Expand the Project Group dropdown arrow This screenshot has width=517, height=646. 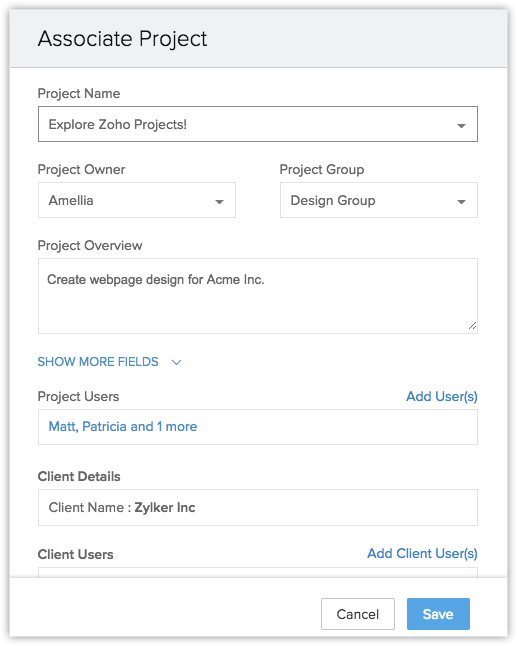(461, 202)
